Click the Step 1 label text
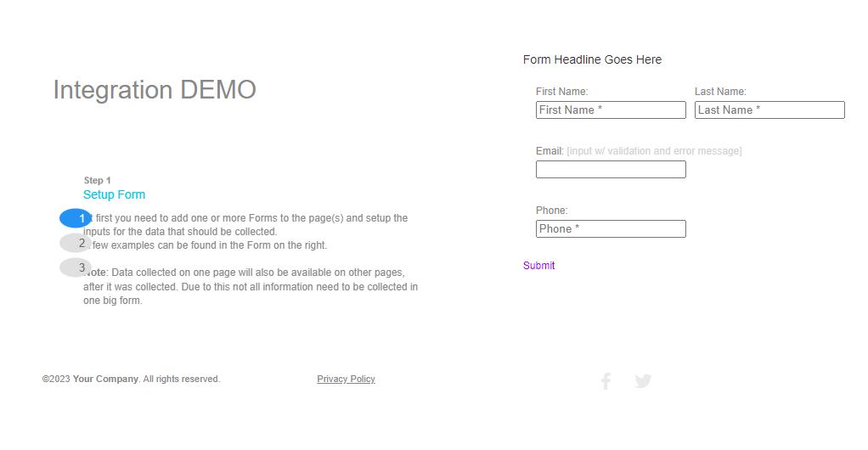Viewport: 868px width, 450px height. (x=98, y=181)
